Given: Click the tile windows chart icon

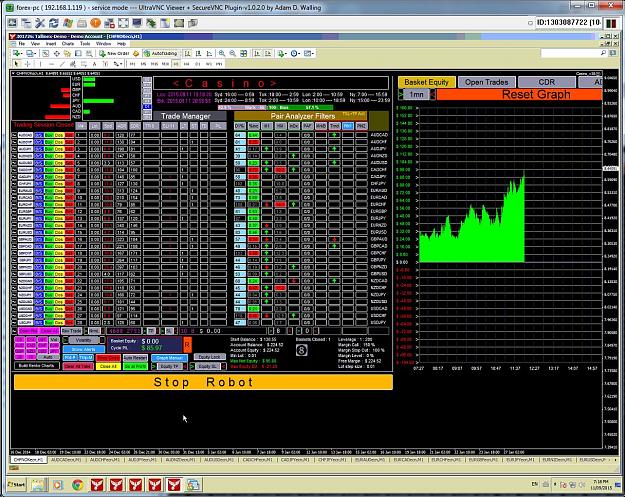Looking at the screenshot, I should (x=243, y=53).
